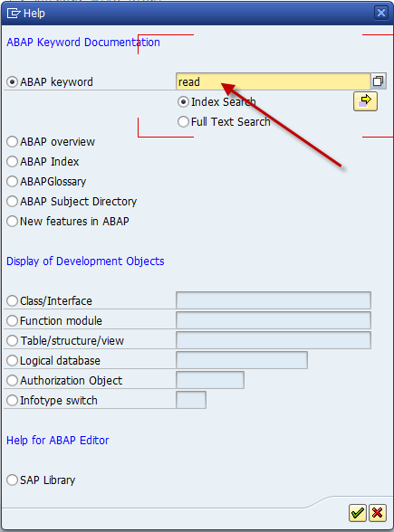Click the Logical database input field

(242, 360)
